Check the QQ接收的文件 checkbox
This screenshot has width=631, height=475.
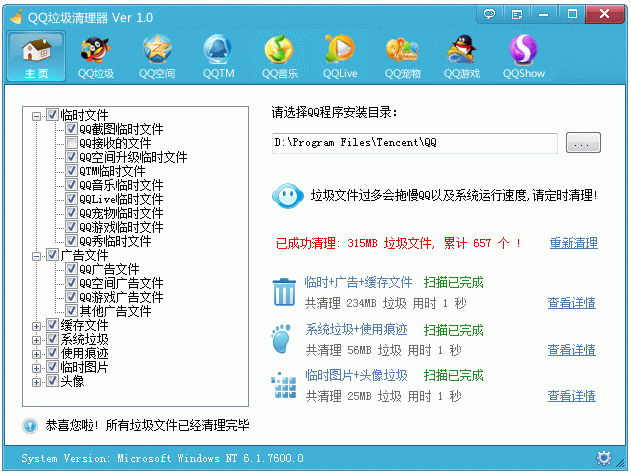tap(71, 143)
